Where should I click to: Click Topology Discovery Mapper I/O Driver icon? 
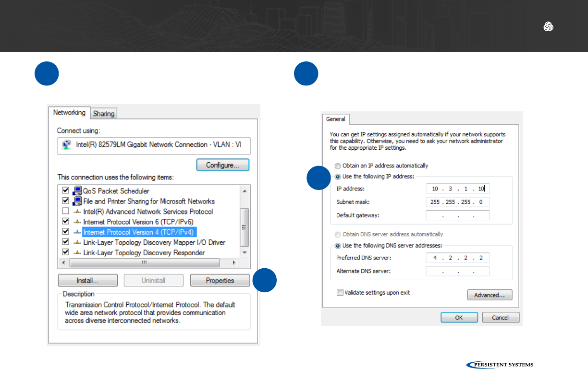click(77, 242)
